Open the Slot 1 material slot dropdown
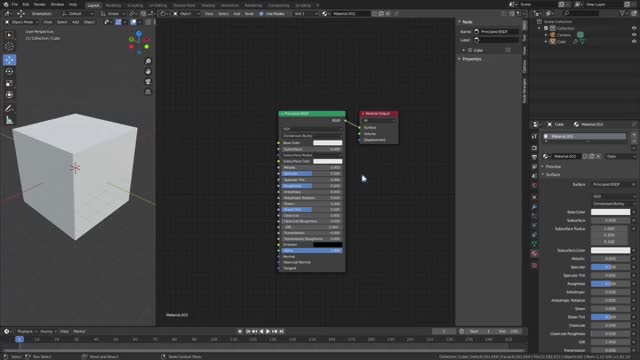Screen dimensions: 640x360 (x=306, y=13)
